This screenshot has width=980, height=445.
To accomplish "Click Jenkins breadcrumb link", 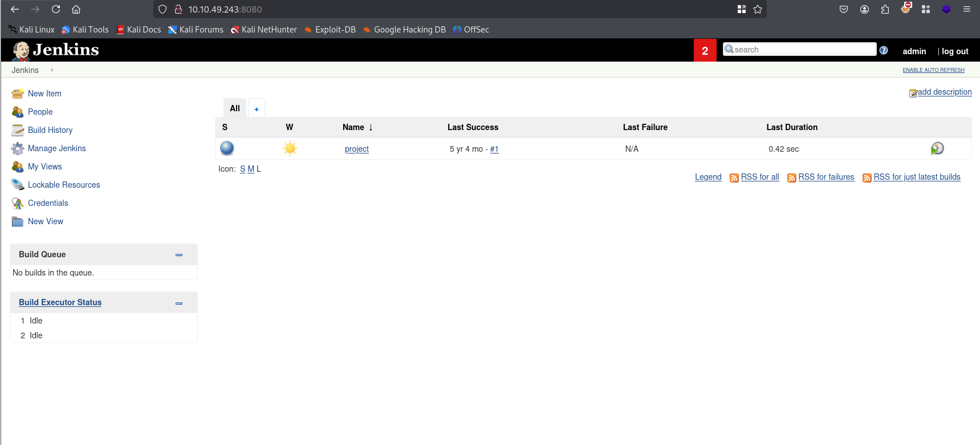I will point(25,70).
